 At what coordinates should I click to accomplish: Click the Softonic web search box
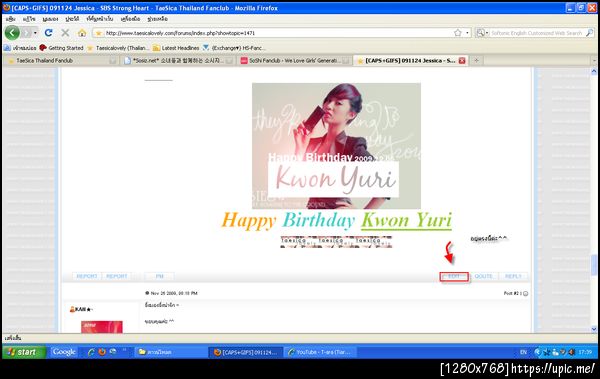click(x=537, y=33)
